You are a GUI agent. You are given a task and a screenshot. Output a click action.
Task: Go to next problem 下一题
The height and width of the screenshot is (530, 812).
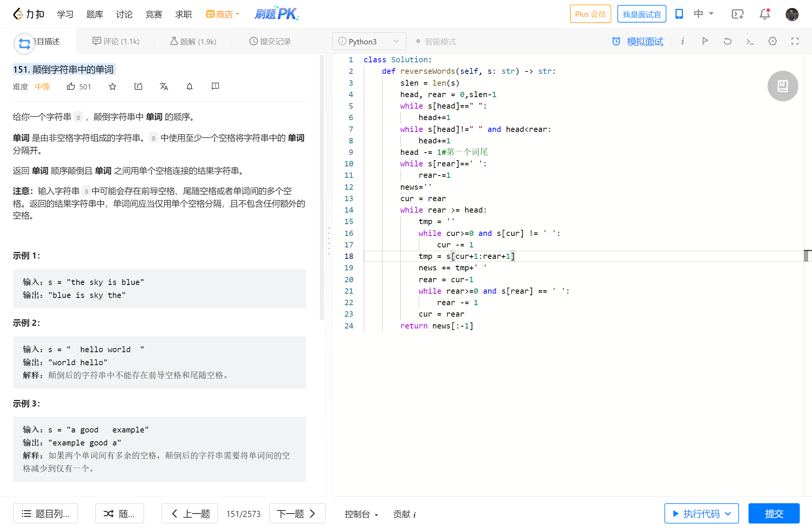[x=297, y=514]
